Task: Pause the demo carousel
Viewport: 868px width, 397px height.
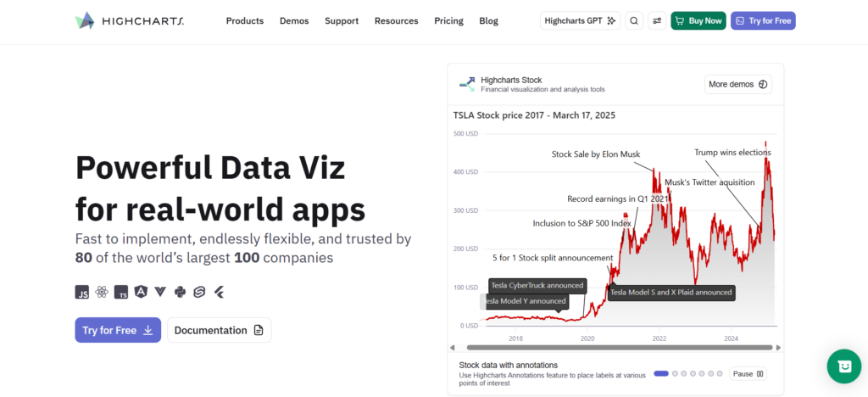Action: (748, 374)
